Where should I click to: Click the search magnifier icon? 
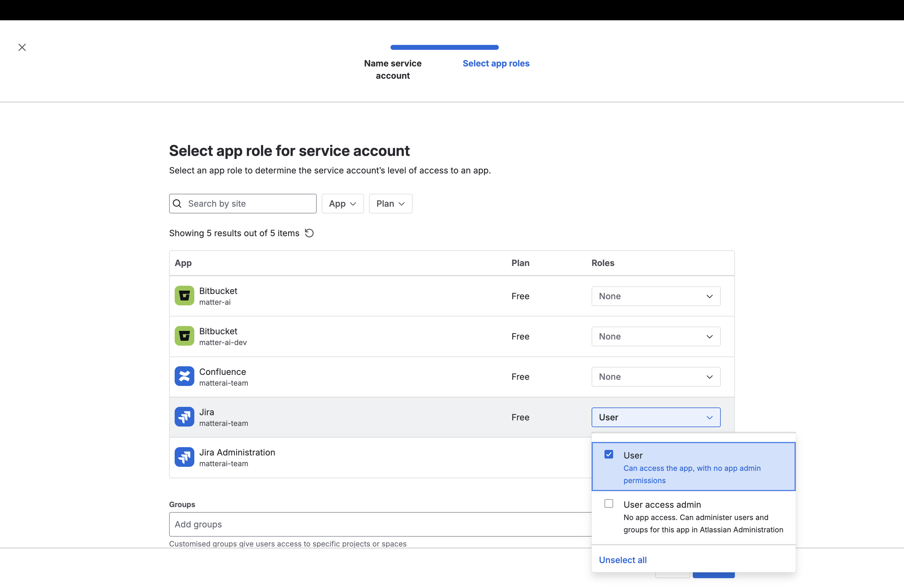[177, 204]
